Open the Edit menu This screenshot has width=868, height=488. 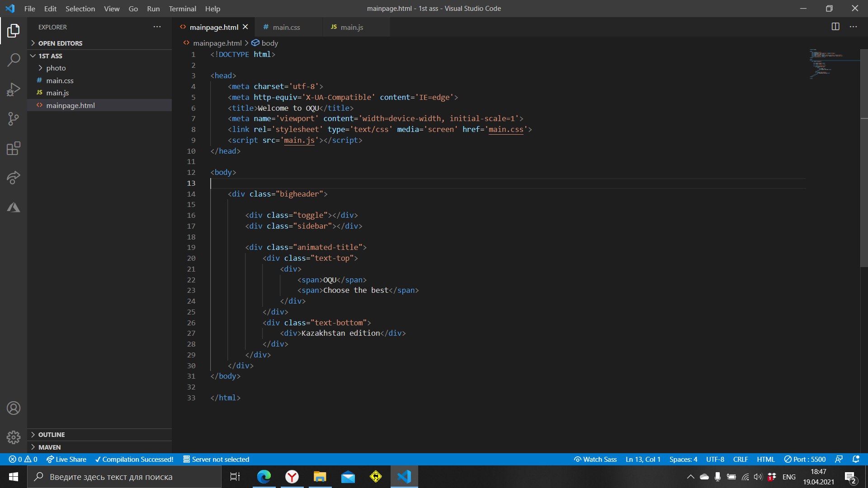[x=50, y=9]
